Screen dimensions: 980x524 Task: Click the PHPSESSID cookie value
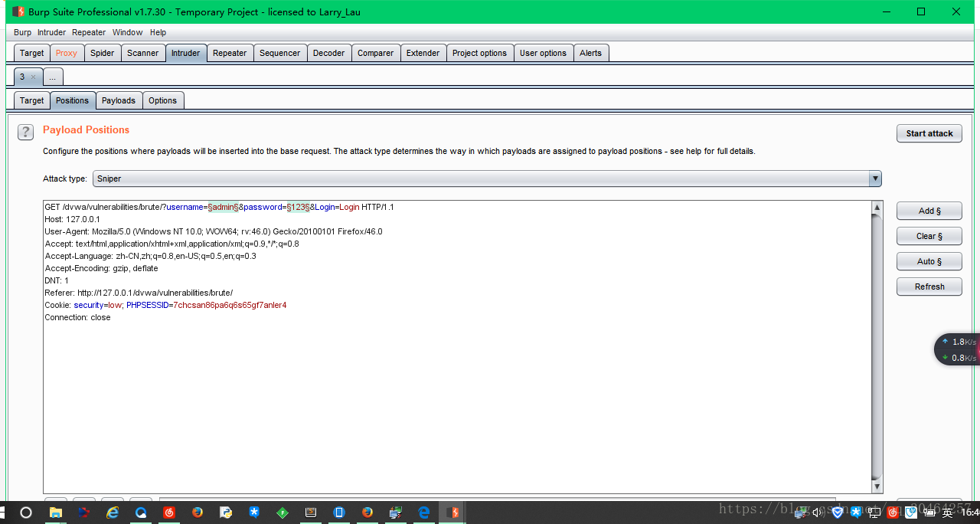pos(230,305)
